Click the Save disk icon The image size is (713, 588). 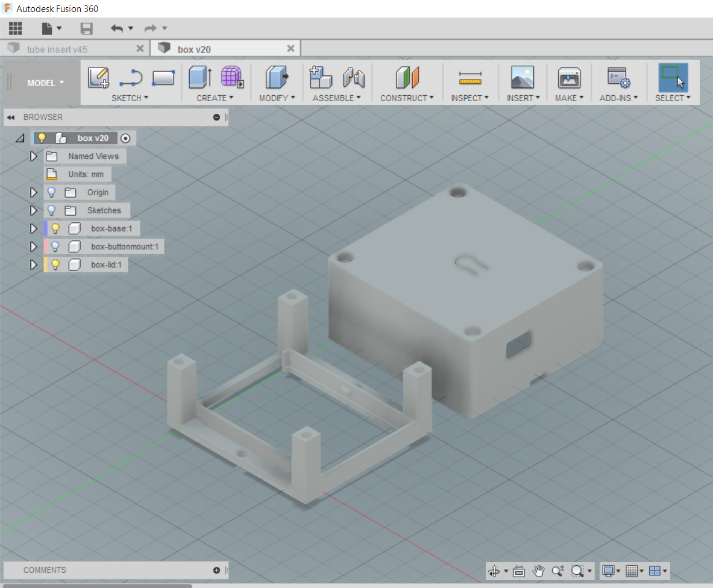86,29
